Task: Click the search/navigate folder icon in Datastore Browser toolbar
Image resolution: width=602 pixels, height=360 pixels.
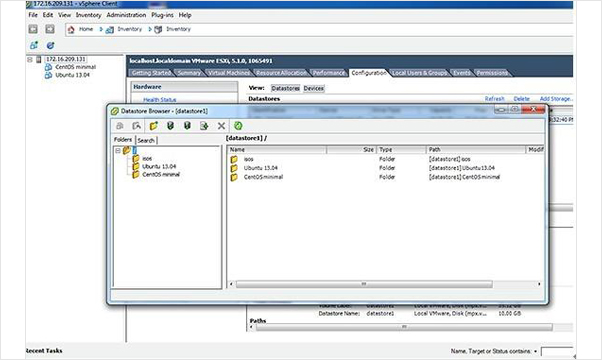Action: click(x=136, y=126)
